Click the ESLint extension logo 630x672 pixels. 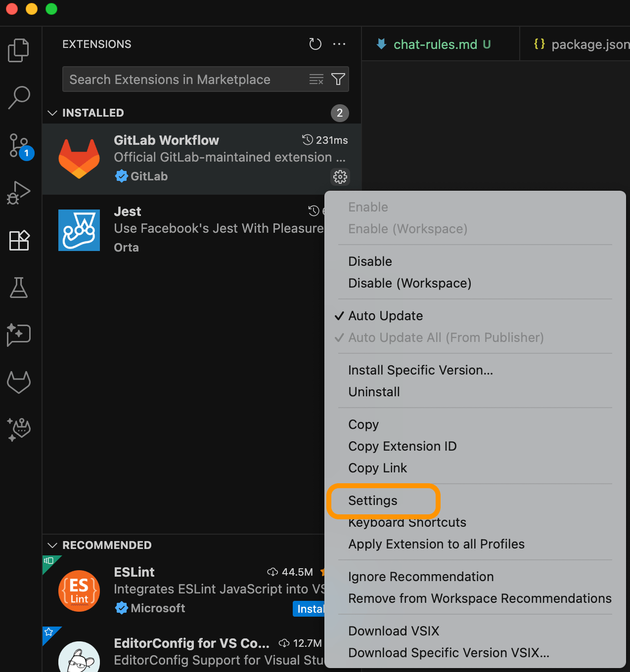pyautogui.click(x=79, y=591)
